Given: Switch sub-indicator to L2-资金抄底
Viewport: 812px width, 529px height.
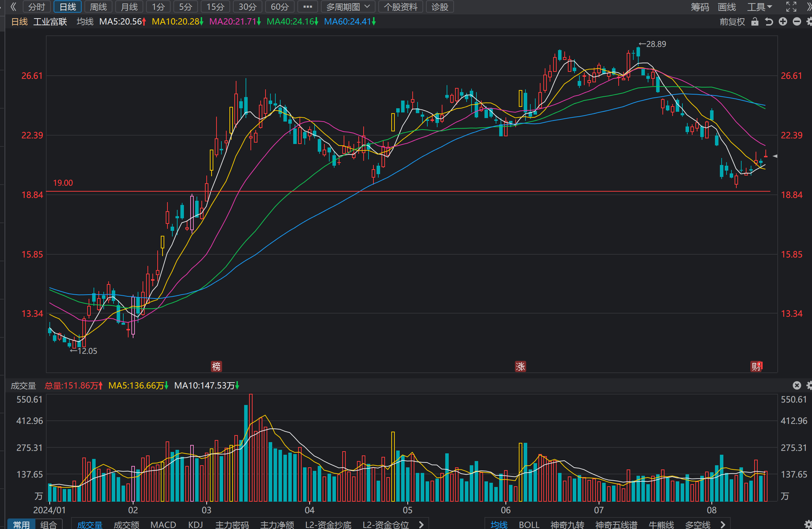Looking at the screenshot, I should click(x=328, y=524).
